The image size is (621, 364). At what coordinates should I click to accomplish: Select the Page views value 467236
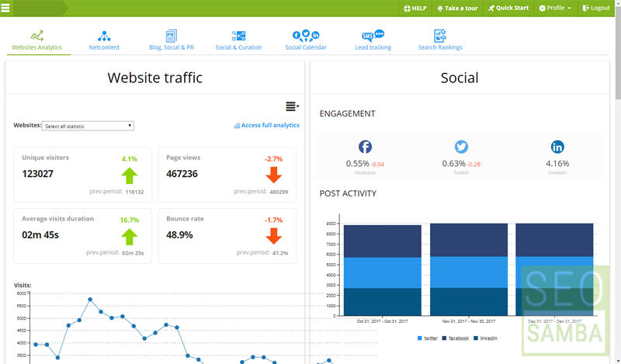pyautogui.click(x=182, y=174)
